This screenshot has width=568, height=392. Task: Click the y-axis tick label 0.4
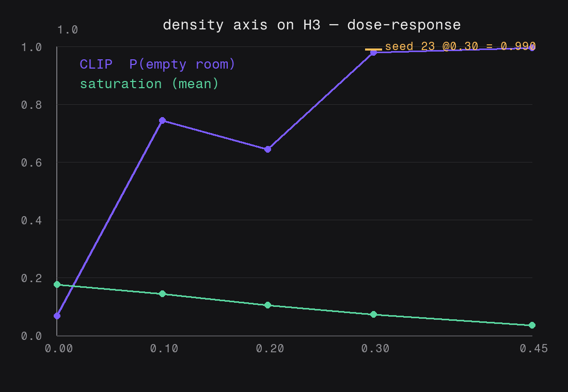31,220
